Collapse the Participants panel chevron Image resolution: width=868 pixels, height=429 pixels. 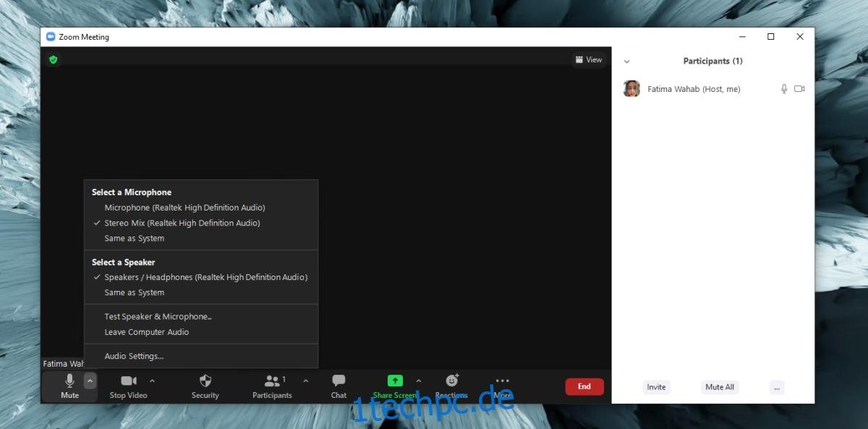pos(626,61)
